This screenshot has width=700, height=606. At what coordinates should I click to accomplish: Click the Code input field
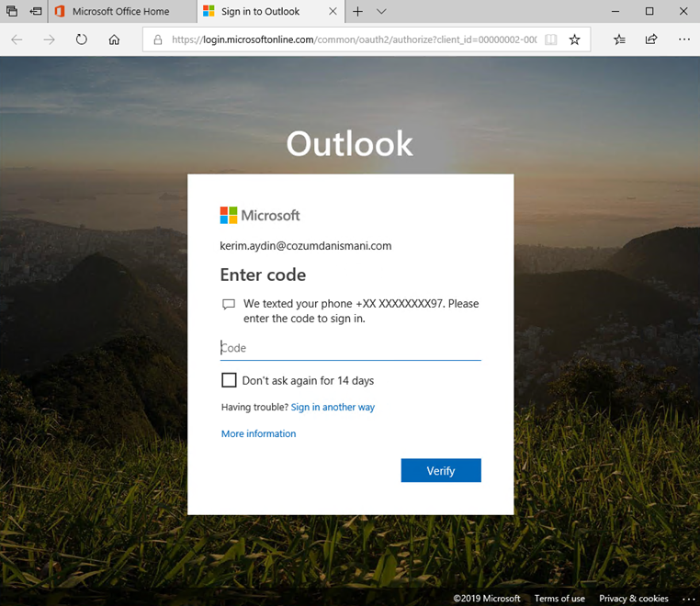pyautogui.click(x=350, y=348)
